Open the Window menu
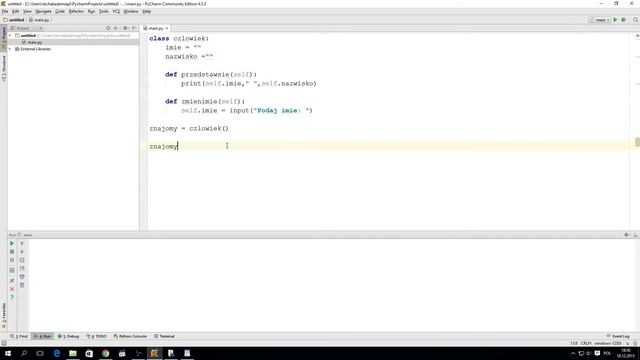 [131, 11]
